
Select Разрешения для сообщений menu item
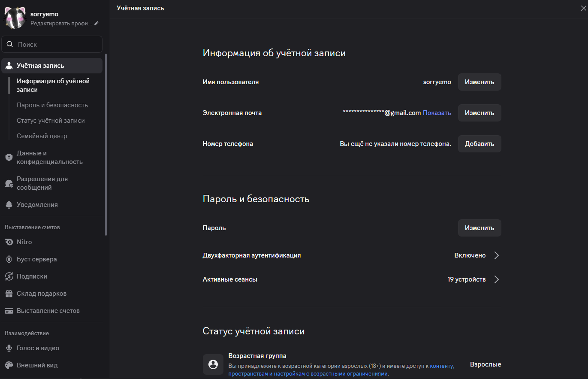pyautogui.click(x=52, y=183)
